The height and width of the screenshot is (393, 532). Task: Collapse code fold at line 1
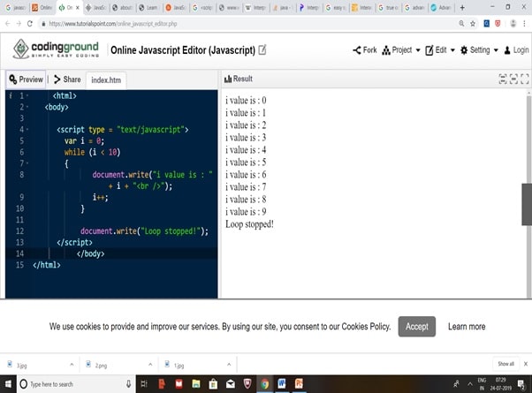(27, 96)
